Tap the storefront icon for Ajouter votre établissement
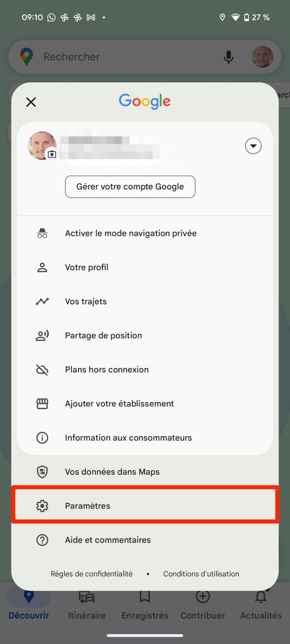This screenshot has height=644, width=290. coord(42,404)
